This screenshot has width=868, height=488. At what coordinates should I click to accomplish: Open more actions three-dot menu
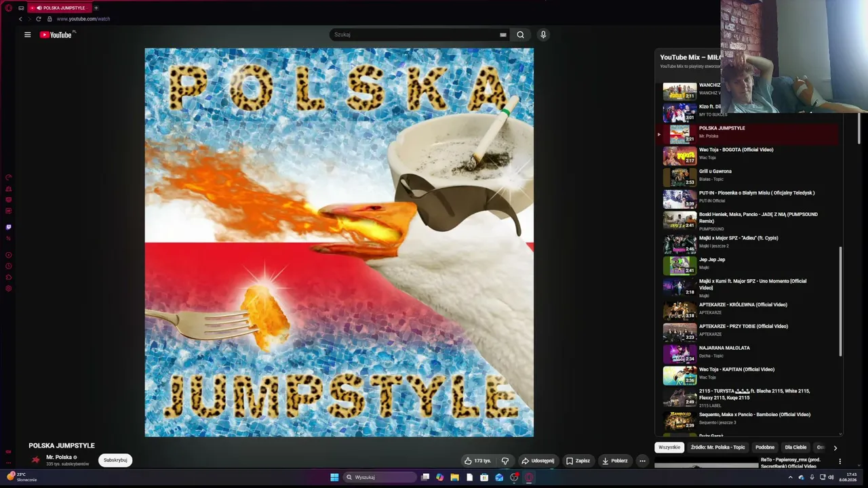[x=642, y=461]
